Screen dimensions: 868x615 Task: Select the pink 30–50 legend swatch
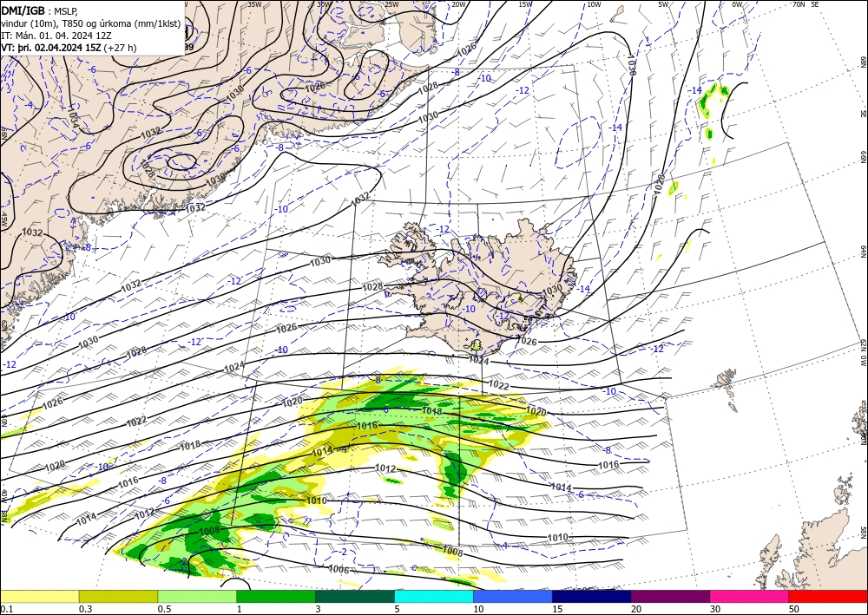coord(750,596)
